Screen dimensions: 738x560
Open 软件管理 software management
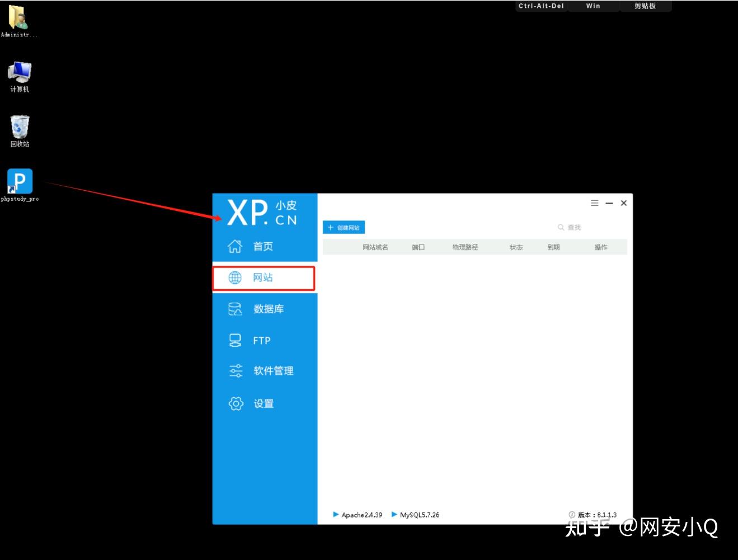pos(265,370)
